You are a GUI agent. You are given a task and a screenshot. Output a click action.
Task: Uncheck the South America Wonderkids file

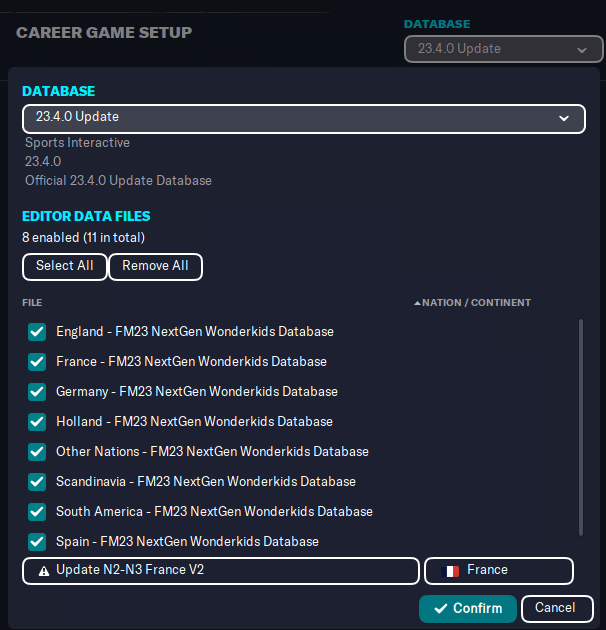(x=37, y=511)
